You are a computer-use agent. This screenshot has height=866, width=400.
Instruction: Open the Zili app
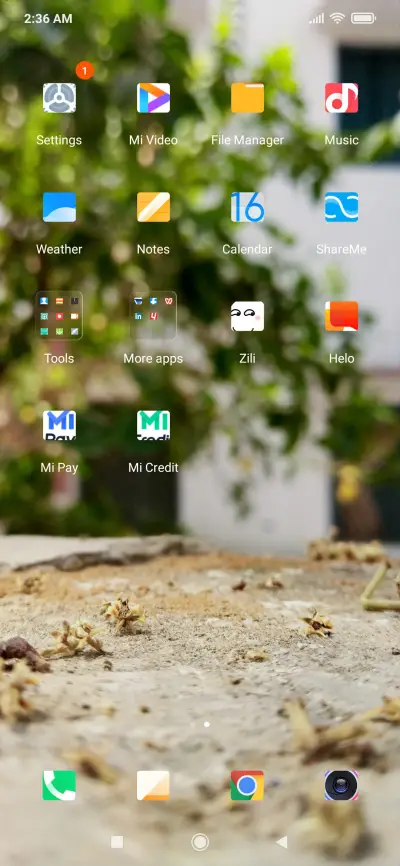tap(247, 316)
